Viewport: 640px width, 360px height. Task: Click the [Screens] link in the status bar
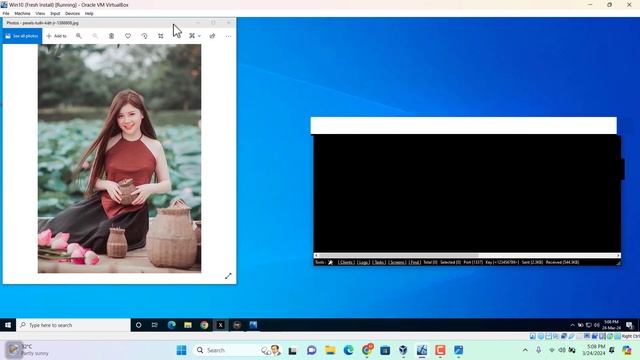point(397,262)
